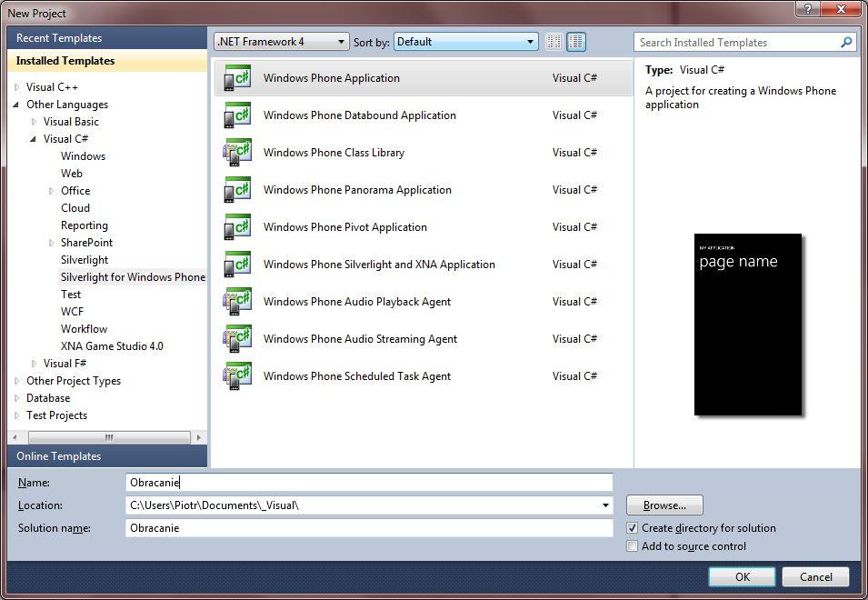Click the OK button
This screenshot has height=600, width=868.
pos(742,576)
